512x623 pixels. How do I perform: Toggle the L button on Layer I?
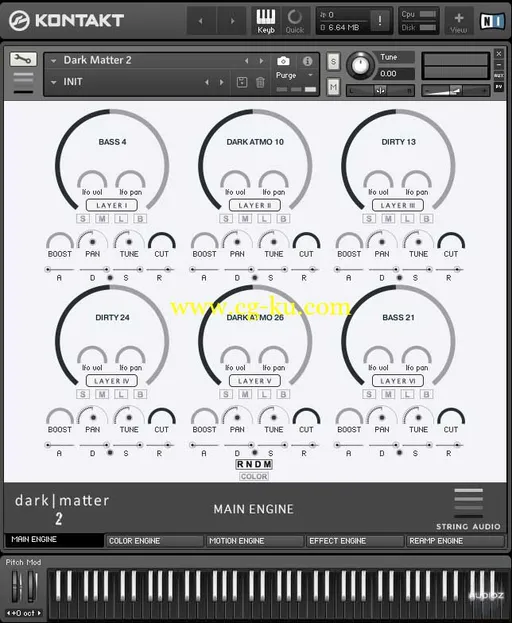pos(121,219)
